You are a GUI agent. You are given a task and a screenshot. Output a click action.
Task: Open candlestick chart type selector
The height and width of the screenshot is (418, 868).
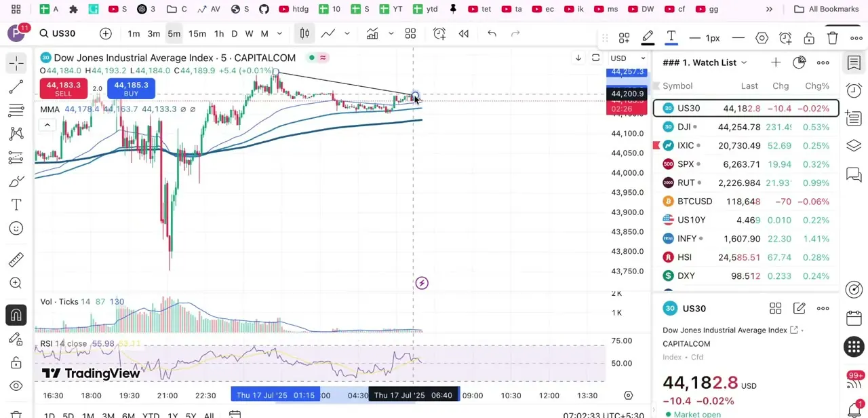(304, 33)
